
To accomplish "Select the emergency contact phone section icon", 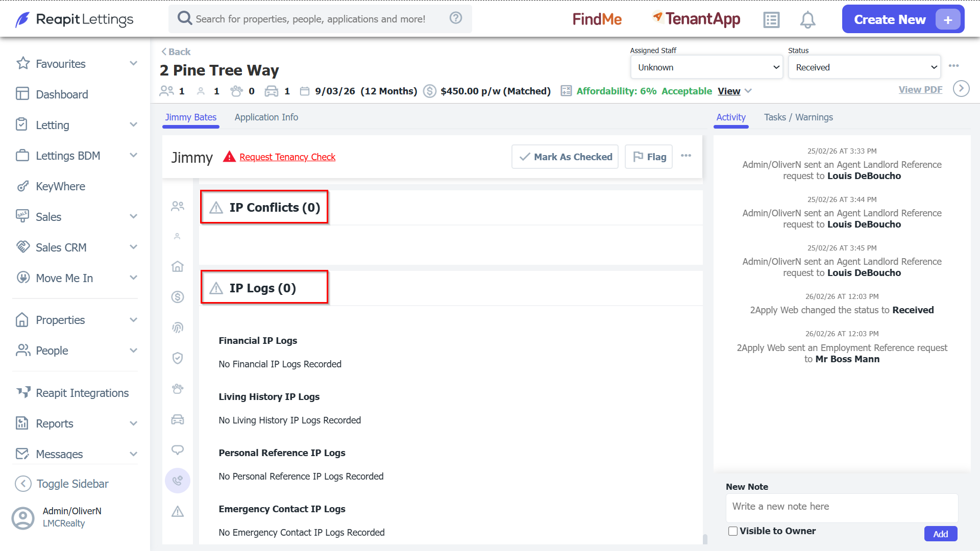I will 178,481.
